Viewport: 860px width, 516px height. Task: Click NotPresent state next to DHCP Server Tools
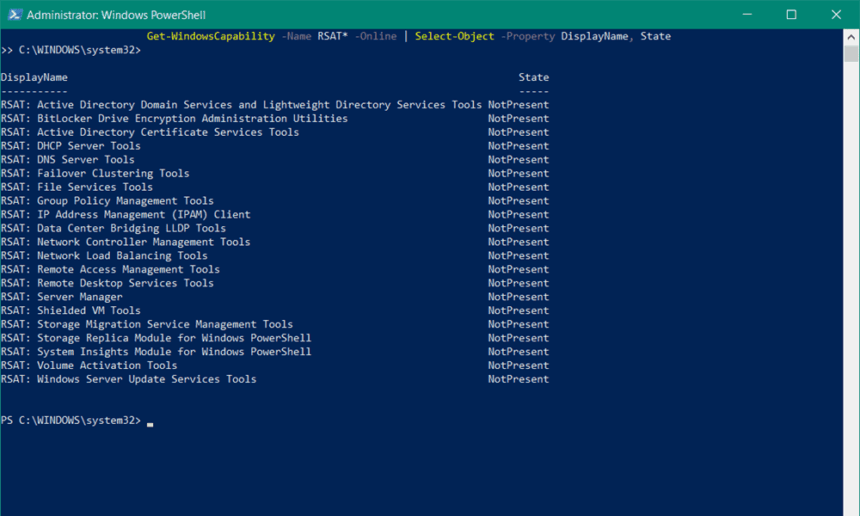[x=518, y=146]
